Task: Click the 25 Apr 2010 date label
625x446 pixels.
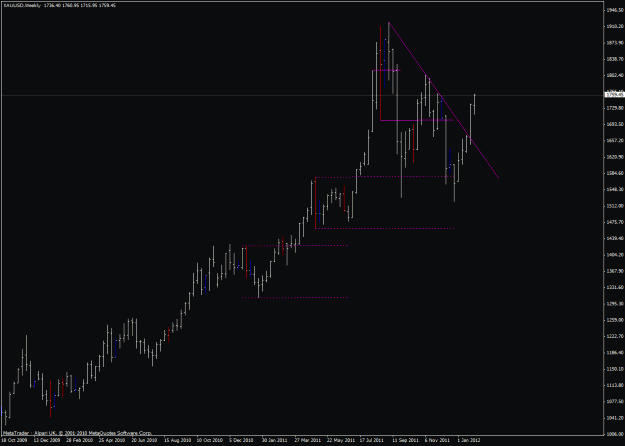Action: [x=112, y=440]
